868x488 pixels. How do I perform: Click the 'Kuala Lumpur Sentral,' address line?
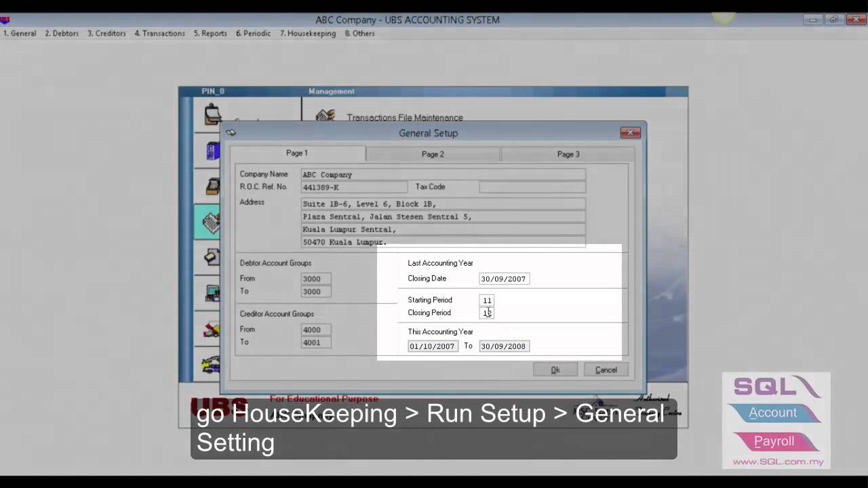443,230
